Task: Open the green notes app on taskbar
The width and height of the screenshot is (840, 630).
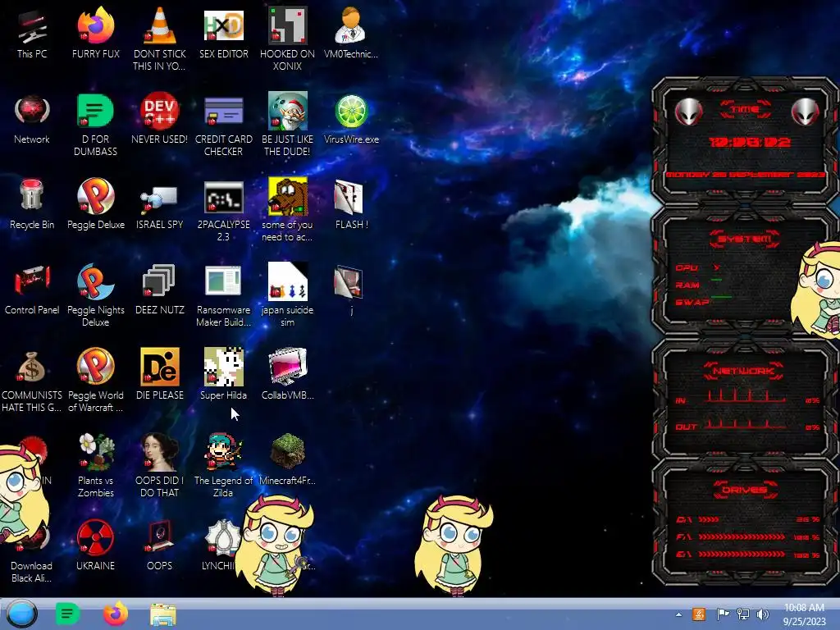Action: coord(67,614)
